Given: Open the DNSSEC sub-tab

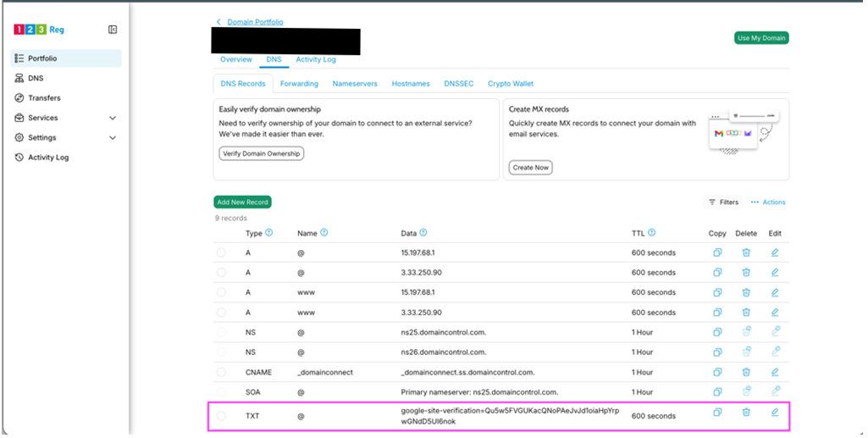Looking at the screenshot, I should (x=459, y=84).
